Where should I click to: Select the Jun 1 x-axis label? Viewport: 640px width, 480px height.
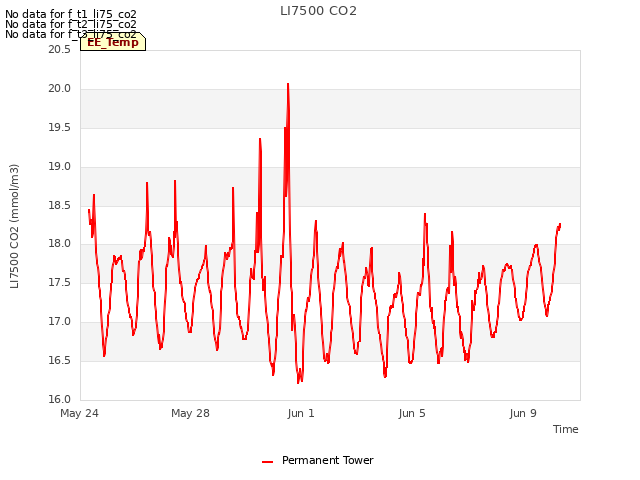pos(301,413)
